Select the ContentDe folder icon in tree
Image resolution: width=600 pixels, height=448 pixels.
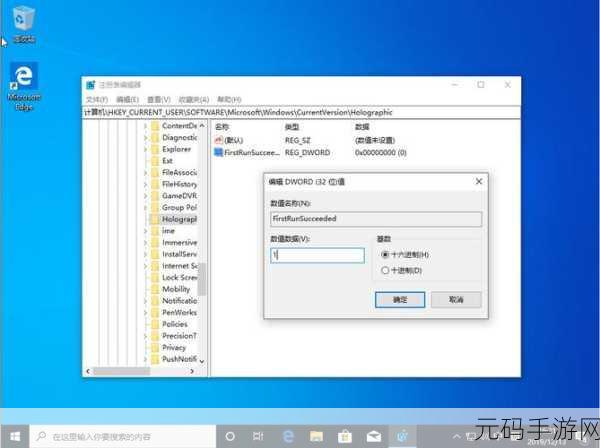click(155, 126)
